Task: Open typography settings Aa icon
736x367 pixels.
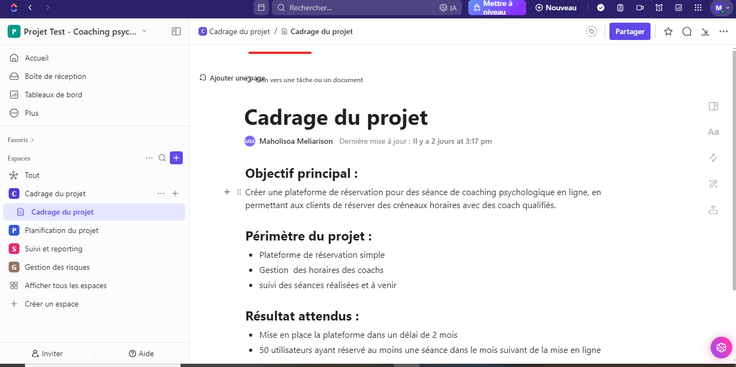Action: (713, 132)
